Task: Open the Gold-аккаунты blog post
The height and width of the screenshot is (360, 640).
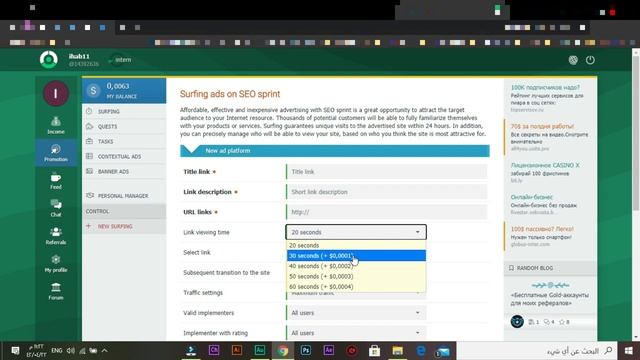Action: (549, 299)
